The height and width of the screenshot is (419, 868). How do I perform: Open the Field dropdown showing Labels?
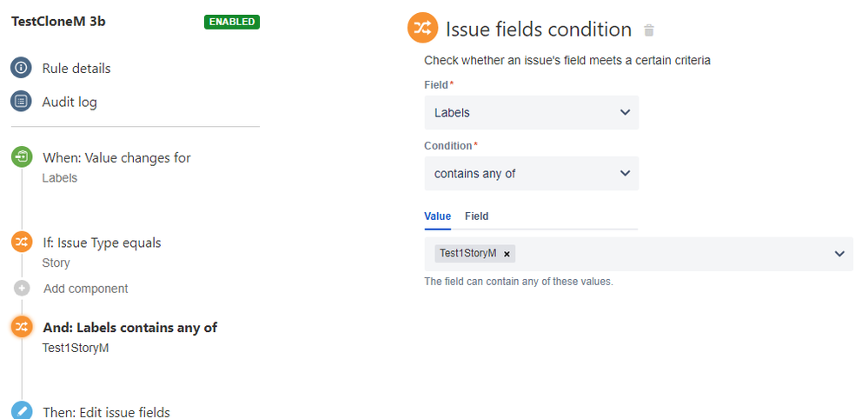tap(531, 113)
